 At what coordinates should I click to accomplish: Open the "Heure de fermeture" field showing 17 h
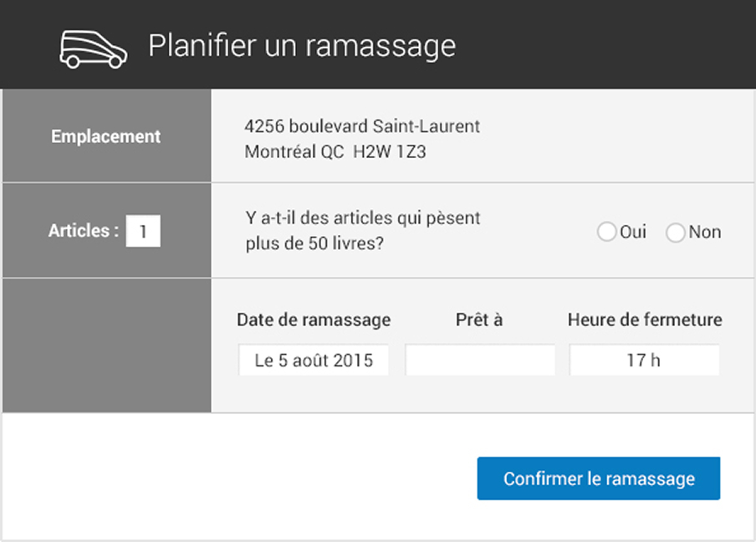[x=644, y=360]
